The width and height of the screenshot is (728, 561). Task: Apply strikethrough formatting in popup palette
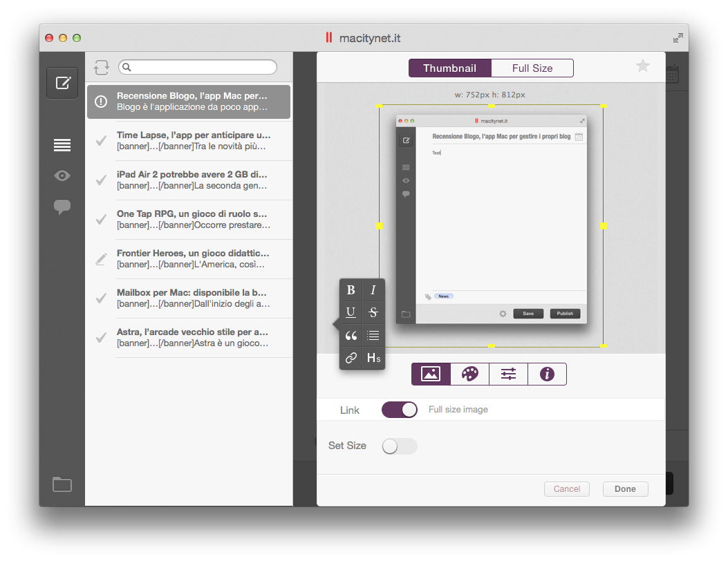click(373, 312)
